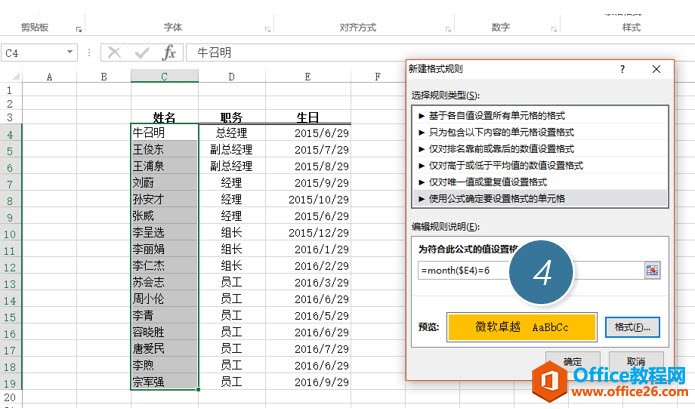Screen dimensions: 695x409
Task: Click date cell 2016/5/29
Action: 308,316
